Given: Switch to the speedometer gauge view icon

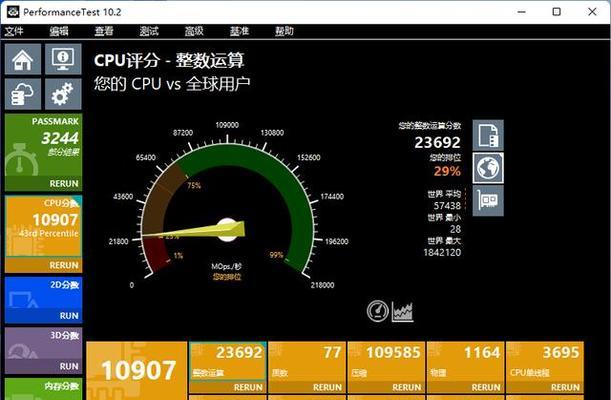Looking at the screenshot, I should click(x=378, y=311).
